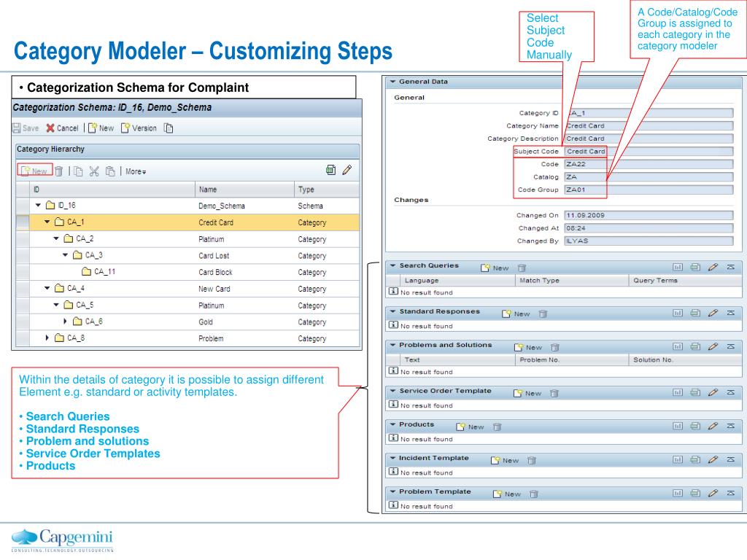Click trash icon in Problem Template
The image size is (747, 560).
(534, 494)
